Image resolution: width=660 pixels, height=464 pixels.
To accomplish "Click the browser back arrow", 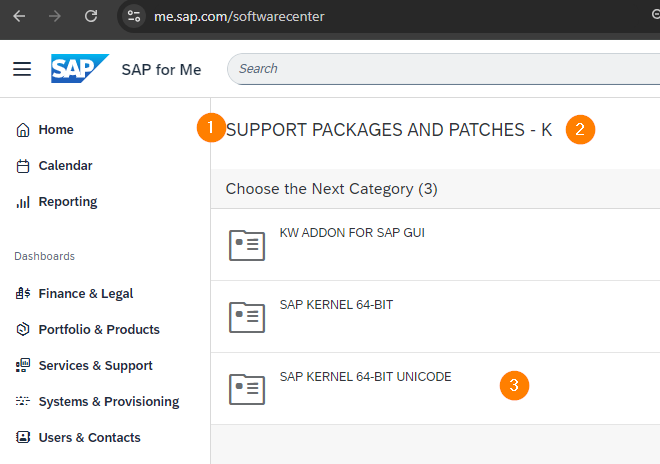I will coord(19,16).
